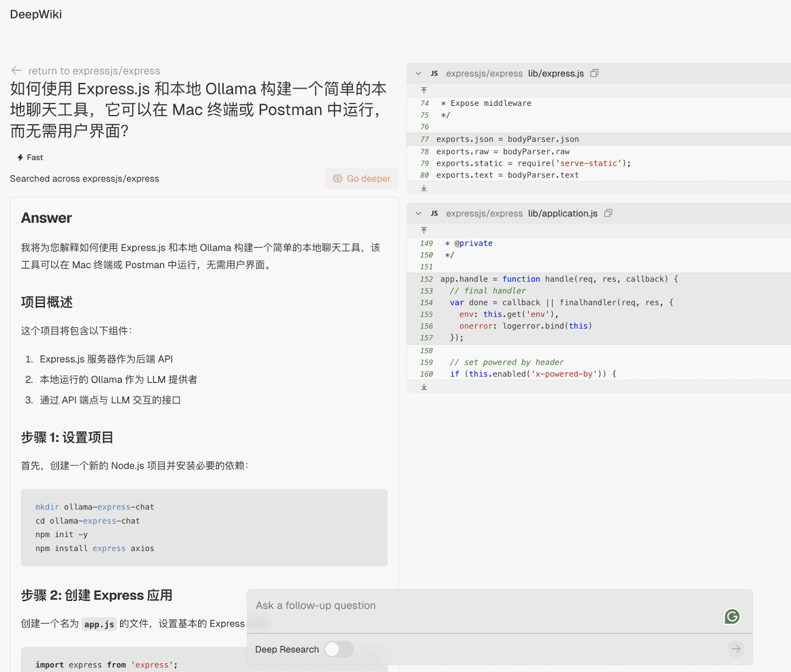Click the brain icon in Go deeper
This screenshot has width=791, height=672.
tap(338, 179)
